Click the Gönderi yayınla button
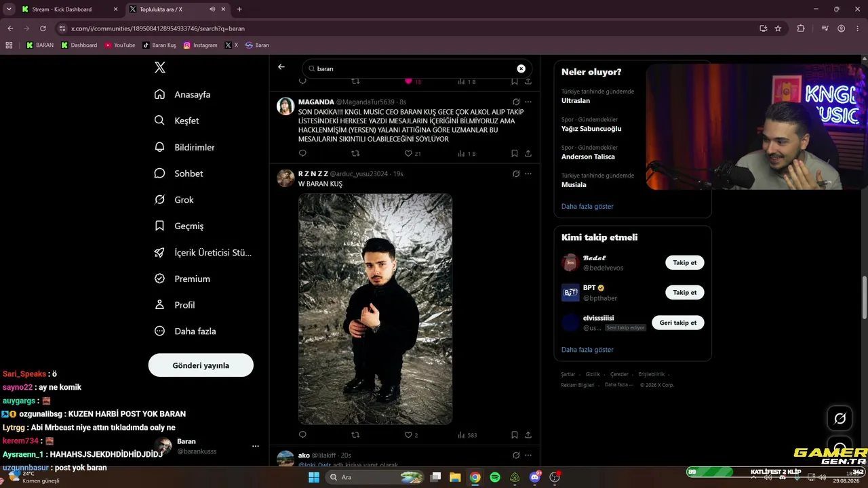Screen dimensions: 868x488 tap(201, 365)
